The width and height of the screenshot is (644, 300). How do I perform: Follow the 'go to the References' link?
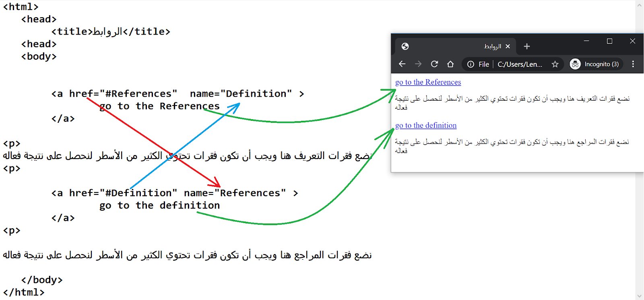(x=428, y=82)
